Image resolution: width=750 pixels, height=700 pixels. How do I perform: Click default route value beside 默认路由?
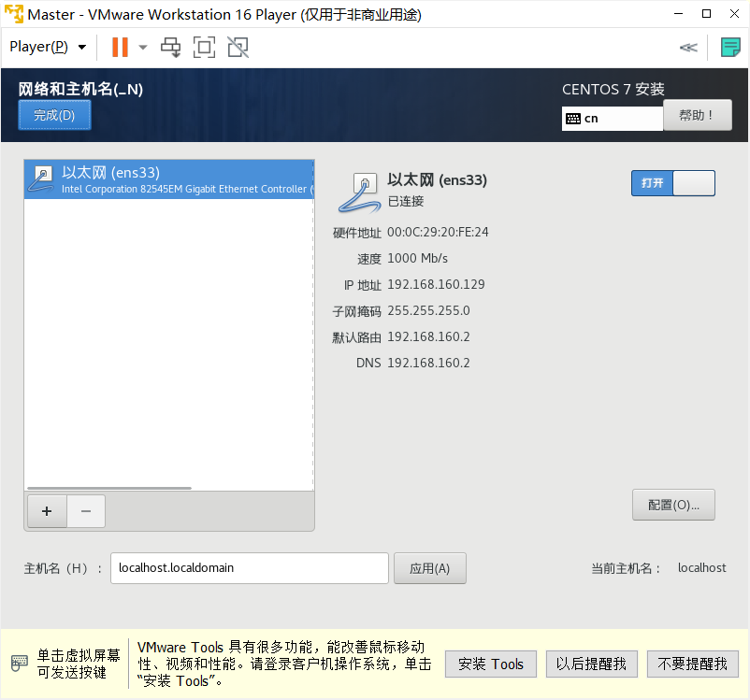click(x=428, y=337)
